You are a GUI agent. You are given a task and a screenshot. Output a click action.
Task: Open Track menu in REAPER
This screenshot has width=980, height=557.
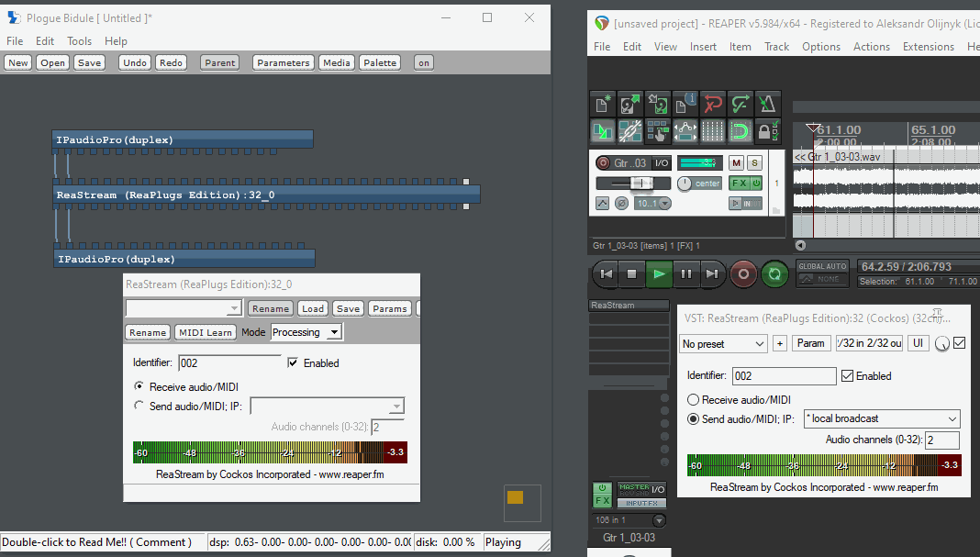[777, 47]
